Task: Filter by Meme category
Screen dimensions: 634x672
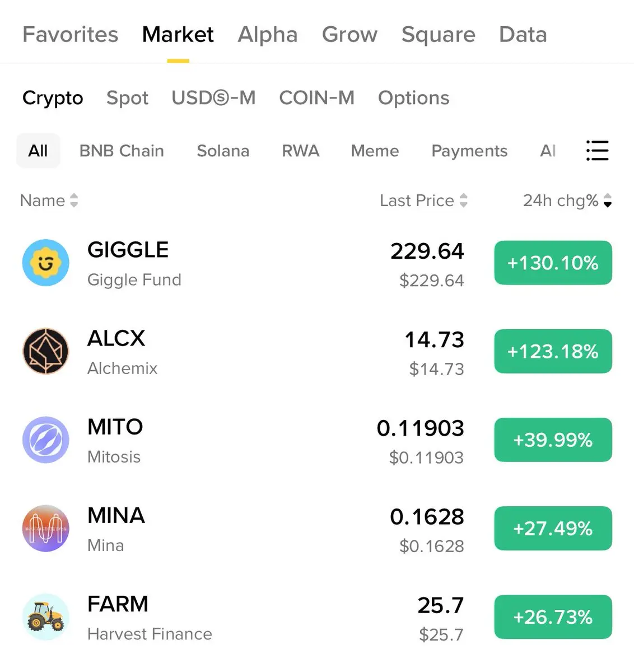Action: coord(375,151)
